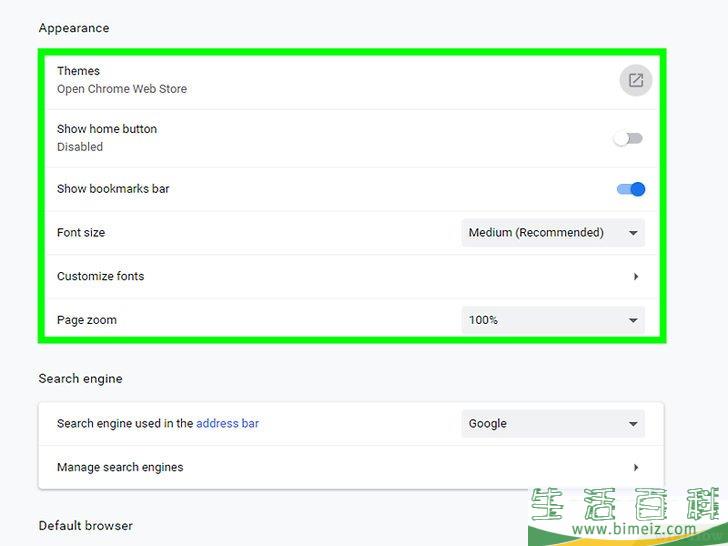Click the Page zoom label
The image size is (728, 546).
coord(87,320)
